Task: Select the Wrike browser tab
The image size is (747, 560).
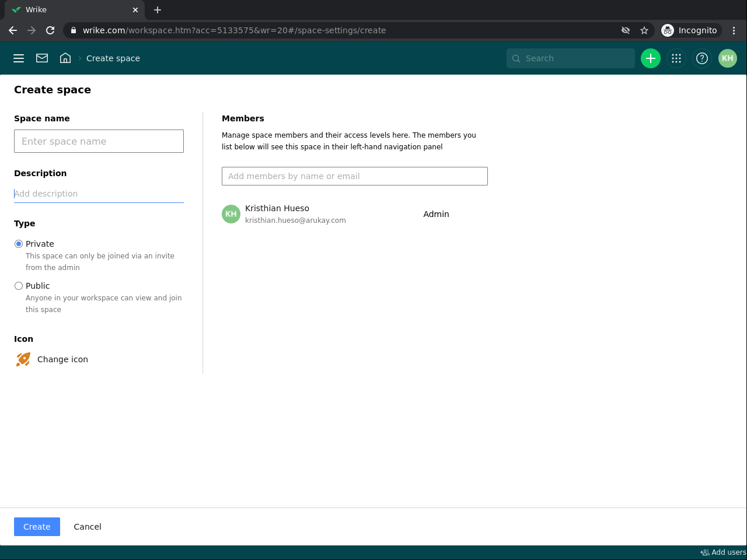Action: pos(70,10)
